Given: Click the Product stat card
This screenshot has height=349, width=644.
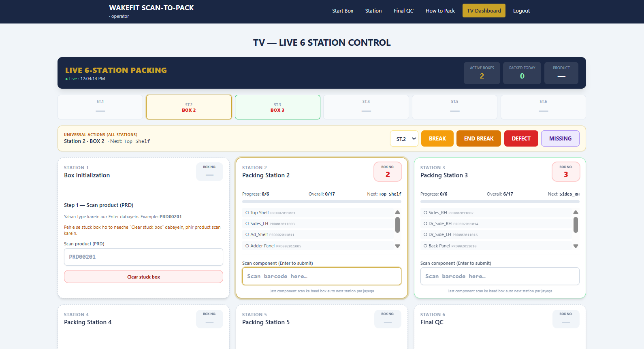Looking at the screenshot, I should point(561,73).
